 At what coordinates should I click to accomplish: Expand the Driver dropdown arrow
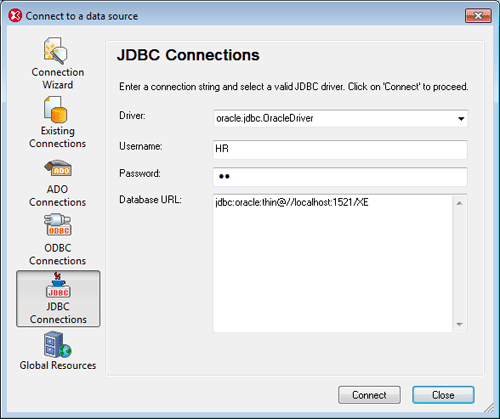click(461, 119)
